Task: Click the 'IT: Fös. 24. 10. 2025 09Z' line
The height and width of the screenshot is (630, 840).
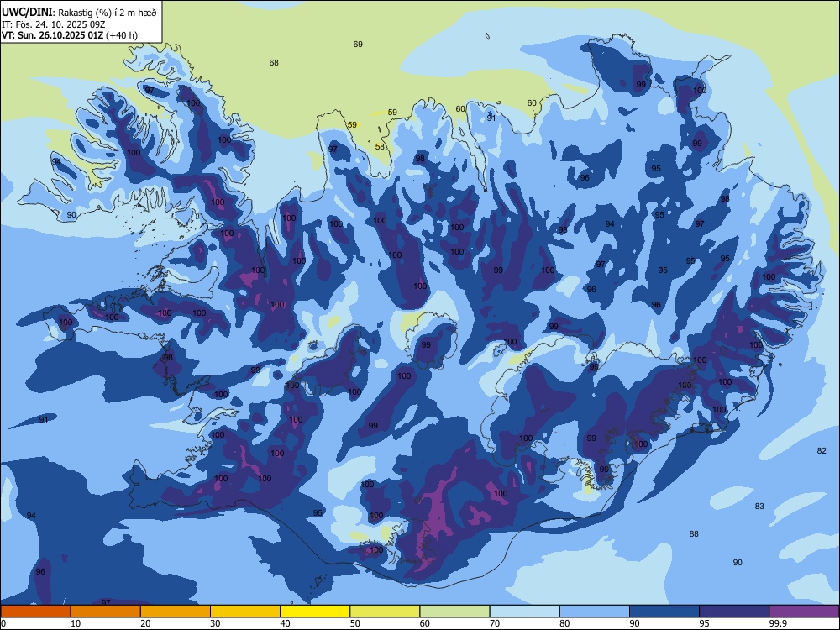Action: (53, 24)
